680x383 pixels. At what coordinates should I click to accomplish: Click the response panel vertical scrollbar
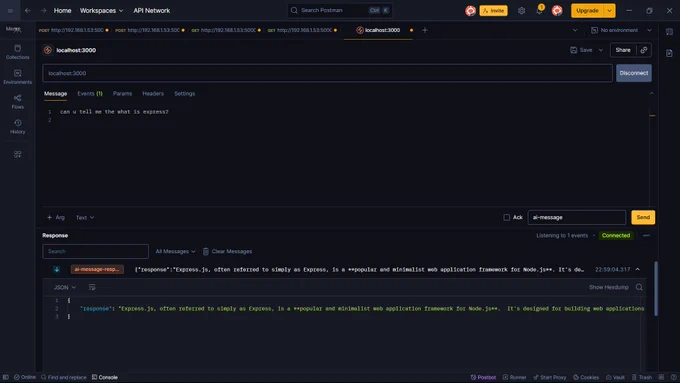(x=656, y=288)
